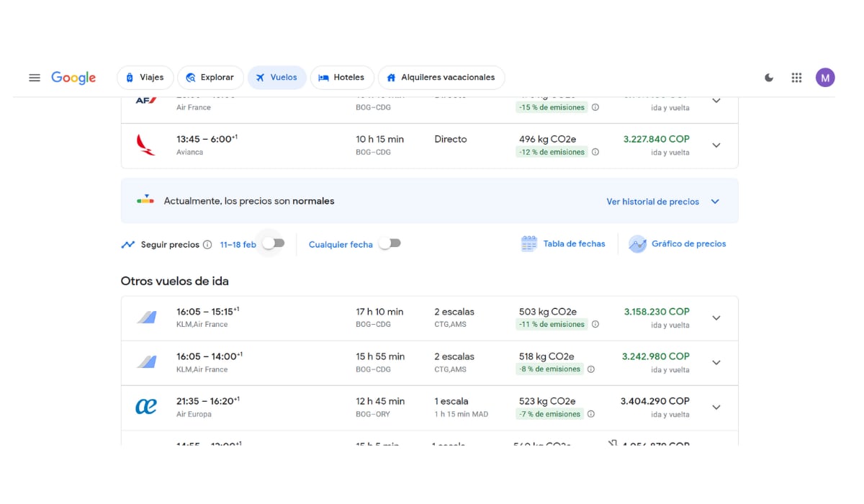Screen dimensions: 864x504
Task: Open the Viajes tab
Action: 145,78
